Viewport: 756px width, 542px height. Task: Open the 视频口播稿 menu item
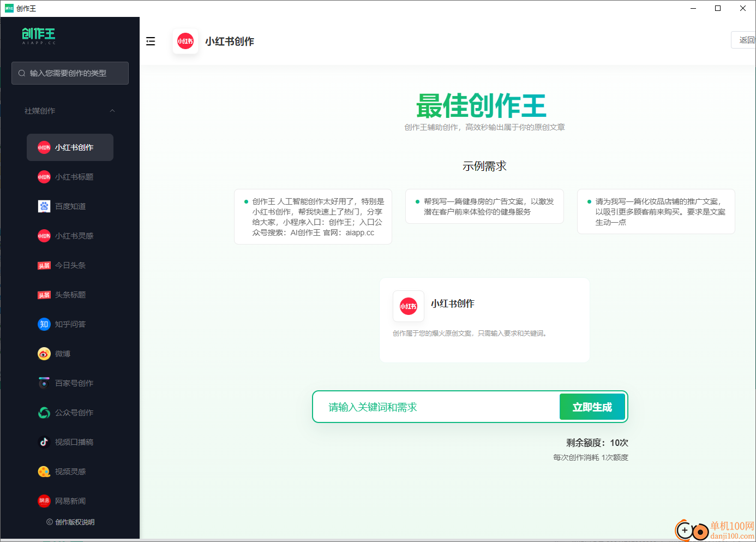point(70,442)
